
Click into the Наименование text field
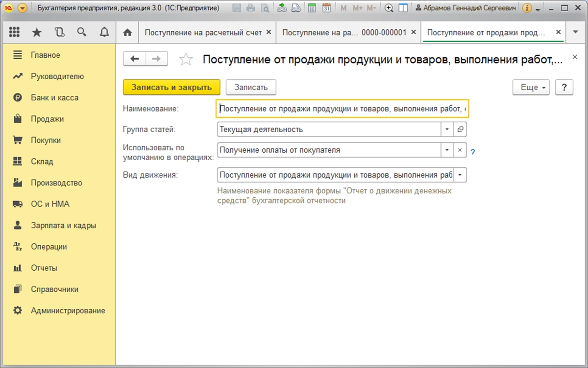coord(342,109)
